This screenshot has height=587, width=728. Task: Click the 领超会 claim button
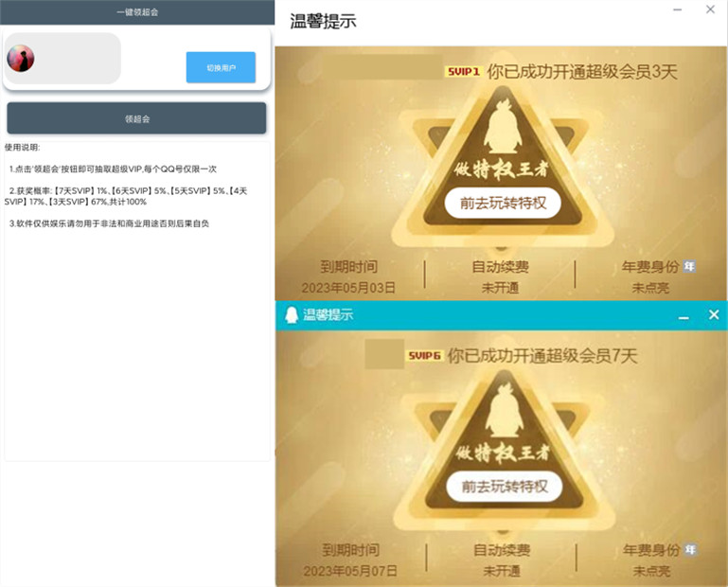pyautogui.click(x=136, y=118)
